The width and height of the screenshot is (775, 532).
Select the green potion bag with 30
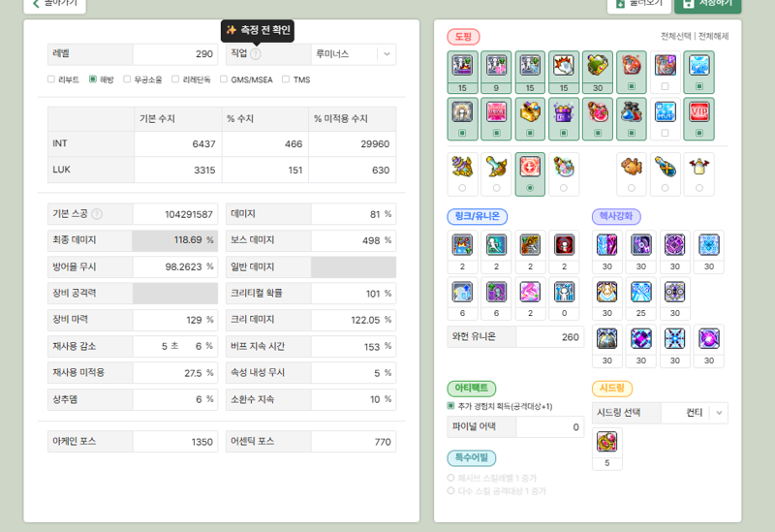(x=598, y=72)
